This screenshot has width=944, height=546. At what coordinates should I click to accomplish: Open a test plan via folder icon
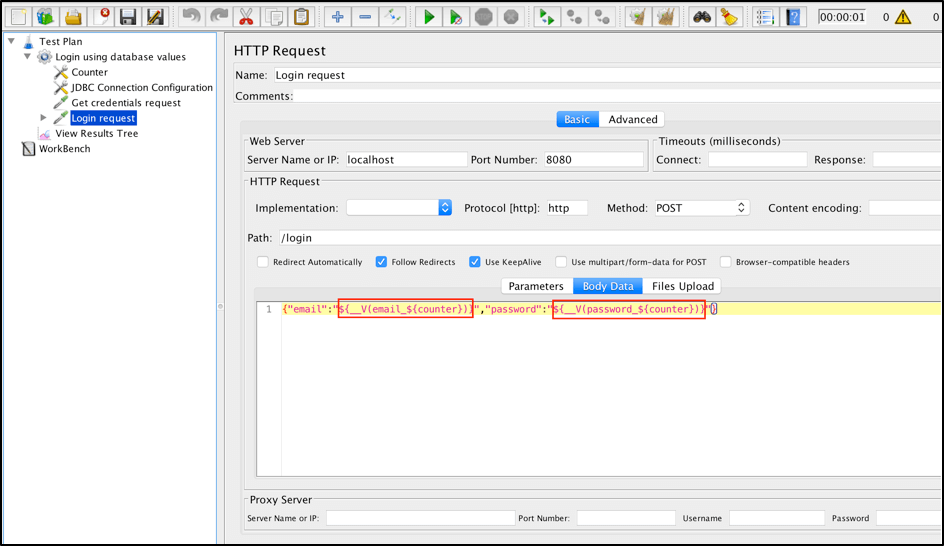pos(73,16)
